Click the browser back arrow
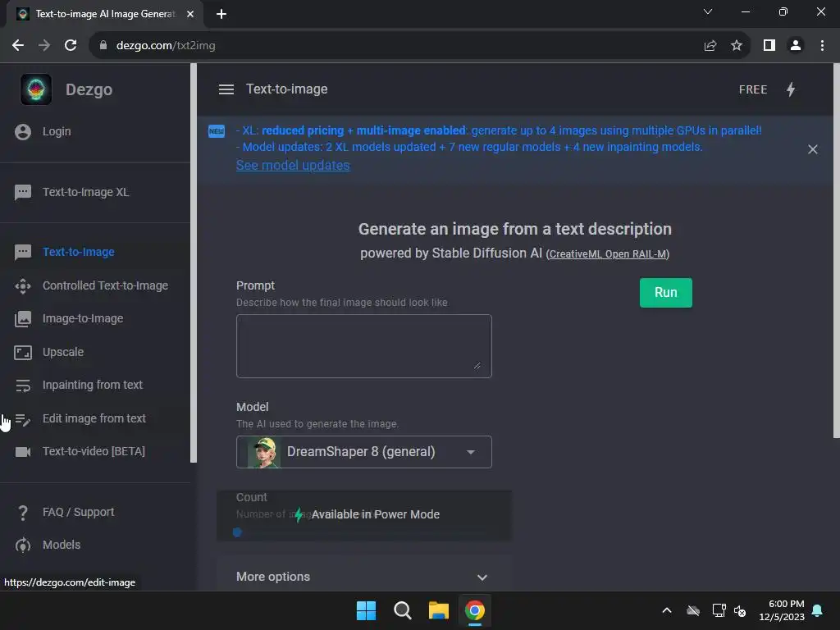Image resolution: width=840 pixels, height=630 pixels. point(18,46)
